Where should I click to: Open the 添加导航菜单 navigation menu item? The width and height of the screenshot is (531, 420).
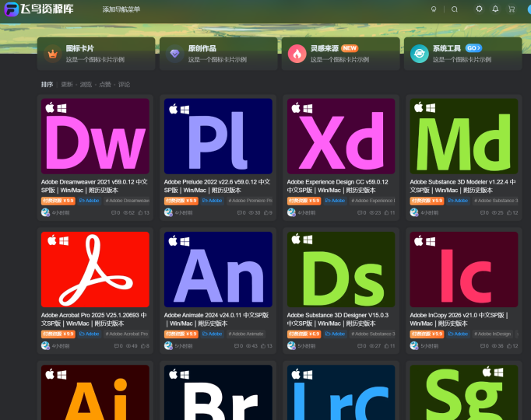click(x=121, y=9)
